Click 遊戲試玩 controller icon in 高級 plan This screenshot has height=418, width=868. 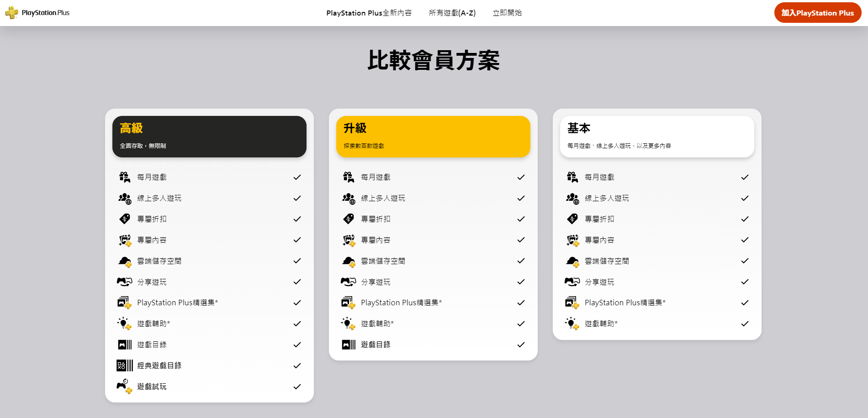[125, 387]
